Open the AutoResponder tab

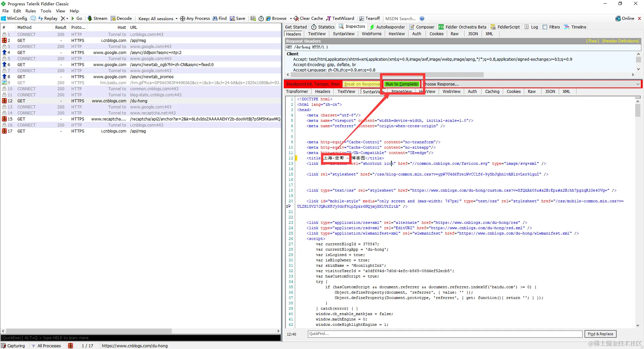click(387, 27)
